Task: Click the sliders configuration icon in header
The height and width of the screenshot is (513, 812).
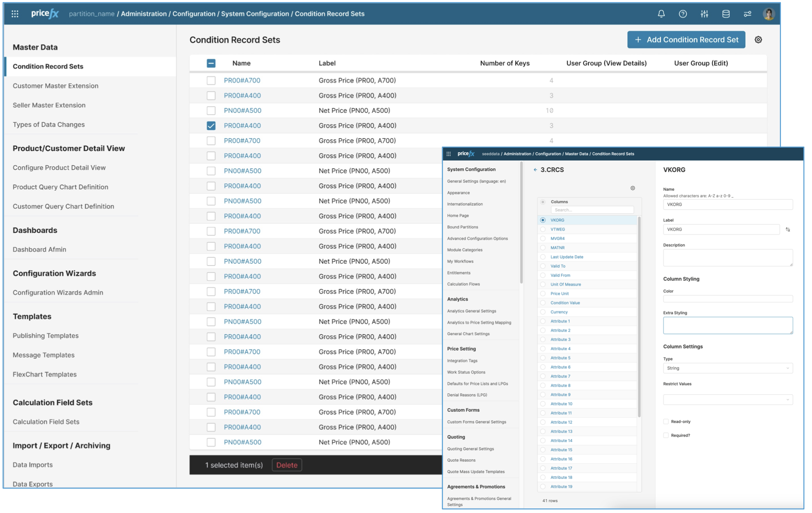Action: [x=704, y=14]
